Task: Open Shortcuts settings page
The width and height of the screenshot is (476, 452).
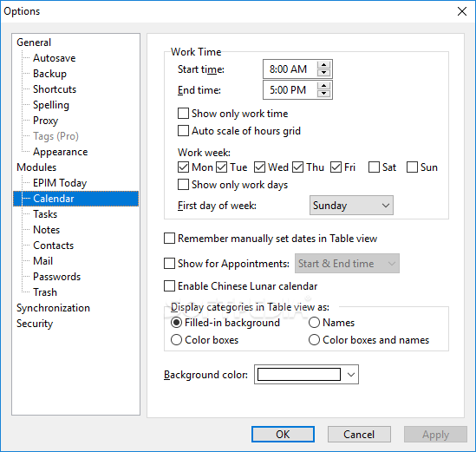Action: (55, 89)
